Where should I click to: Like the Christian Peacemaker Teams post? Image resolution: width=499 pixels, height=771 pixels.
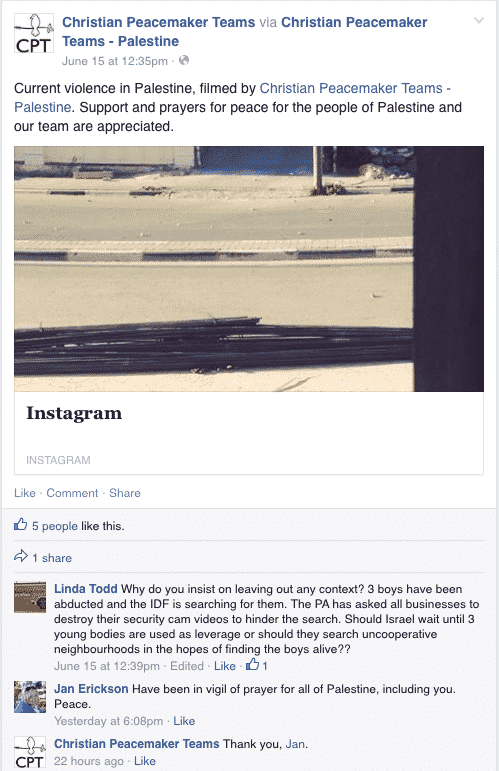point(25,493)
